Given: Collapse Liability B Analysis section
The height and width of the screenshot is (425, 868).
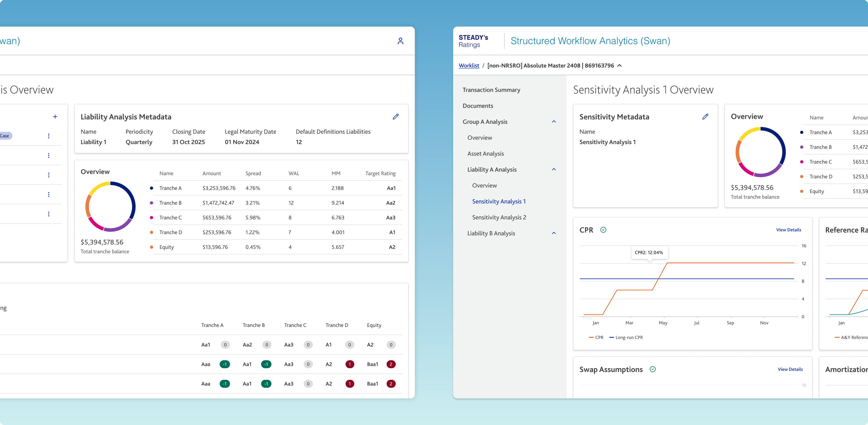Looking at the screenshot, I should pos(554,233).
